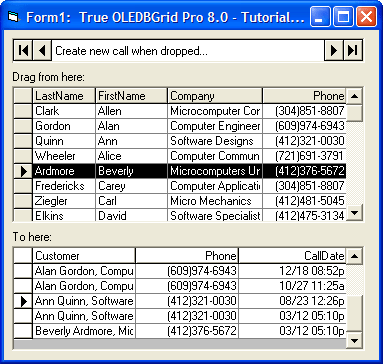Click the 'Ann' first name cell

(x=131, y=141)
